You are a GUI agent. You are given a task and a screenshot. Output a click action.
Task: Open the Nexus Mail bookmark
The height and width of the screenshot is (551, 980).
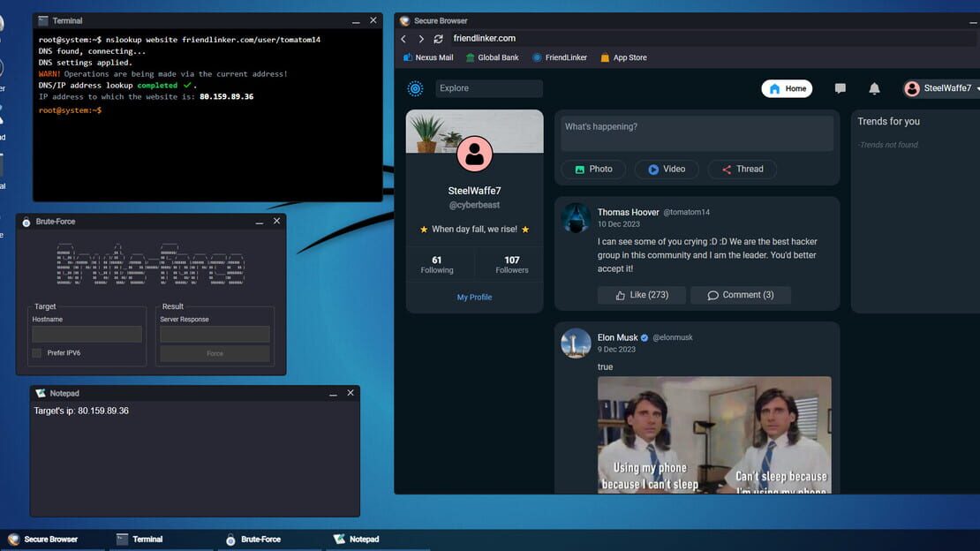pyautogui.click(x=428, y=57)
